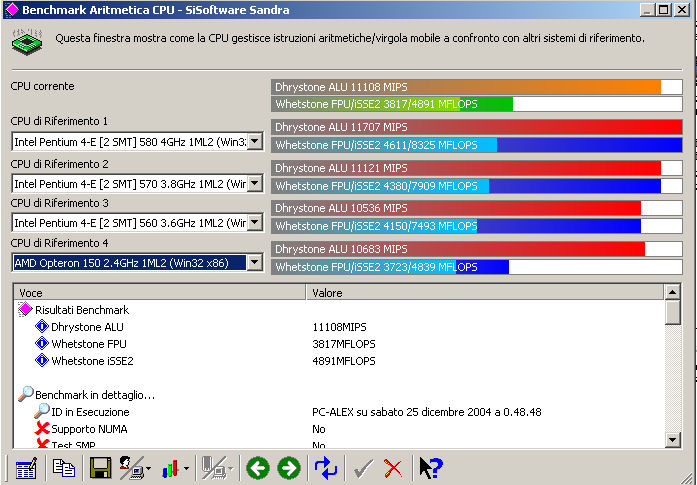Click the Dhrystone ALU 10536 MIPS bar
Image resolution: width=697 pixels, height=485 pixels.
[x=477, y=208]
